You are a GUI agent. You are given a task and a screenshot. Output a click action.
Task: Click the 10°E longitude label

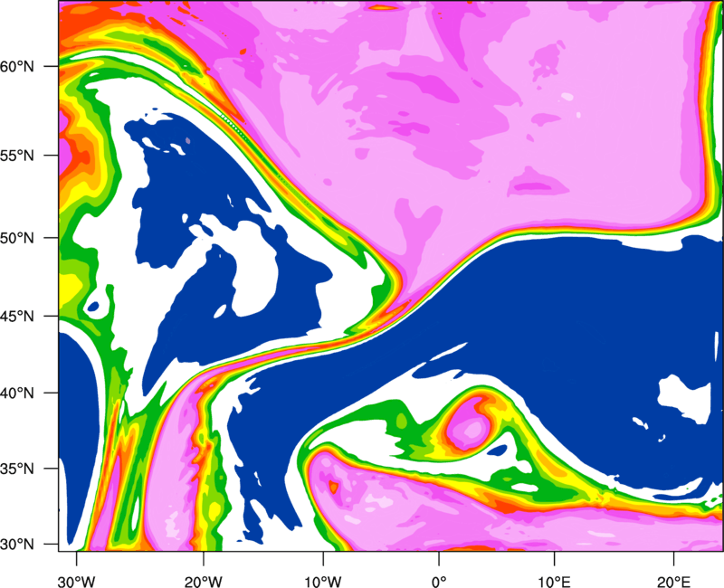554,582
